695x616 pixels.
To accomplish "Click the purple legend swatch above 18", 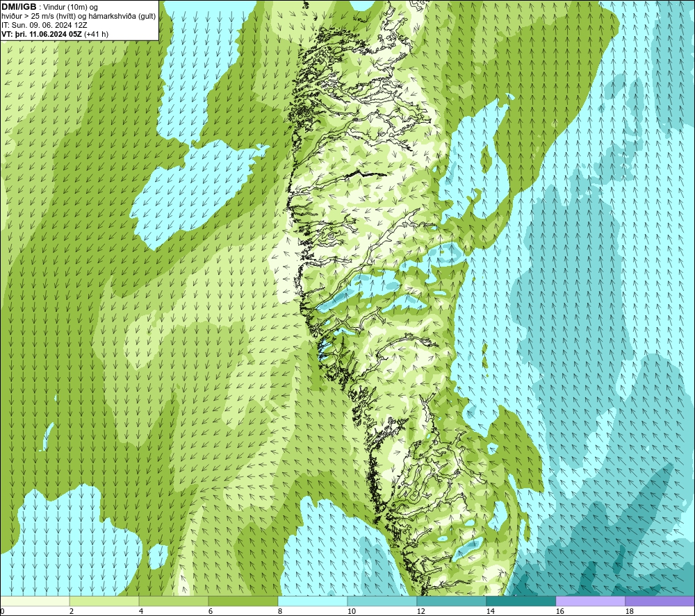I will pos(660,601).
